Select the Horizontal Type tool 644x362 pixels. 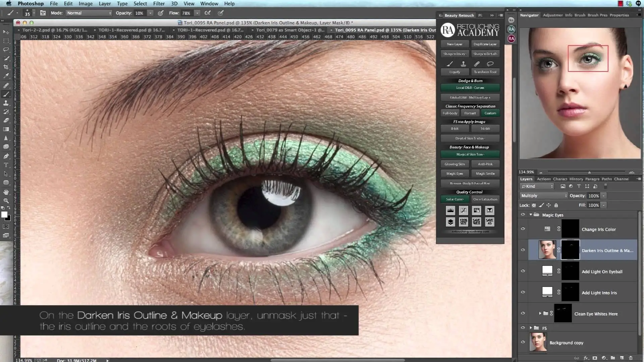(x=6, y=165)
